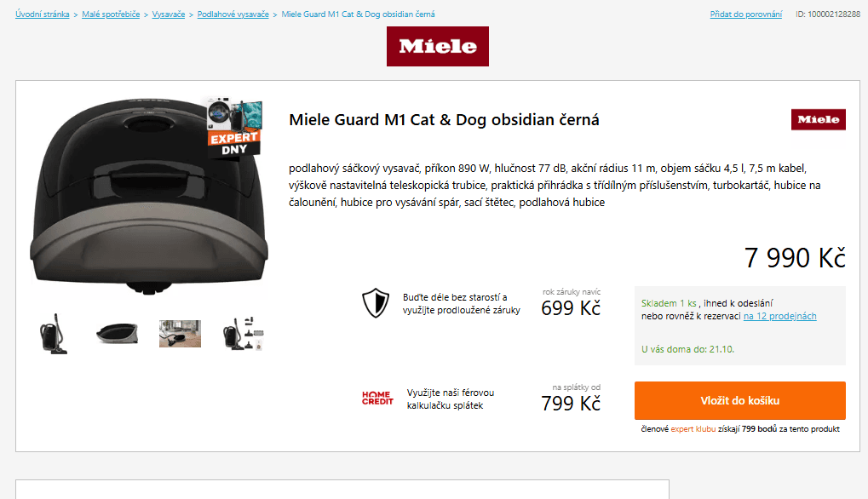This screenshot has width=868, height=499.
Task: Click the expert klubu link
Action: click(693, 429)
